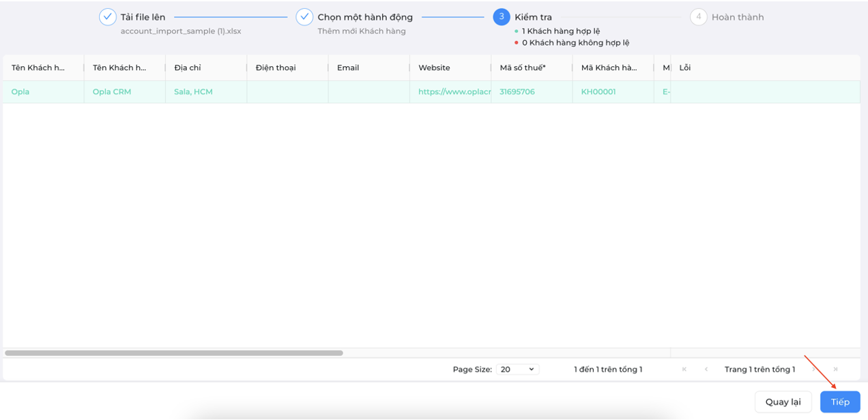Screen dimensions: 868x420
Task: Select the Tải file lên step label
Action: pyautogui.click(x=143, y=17)
